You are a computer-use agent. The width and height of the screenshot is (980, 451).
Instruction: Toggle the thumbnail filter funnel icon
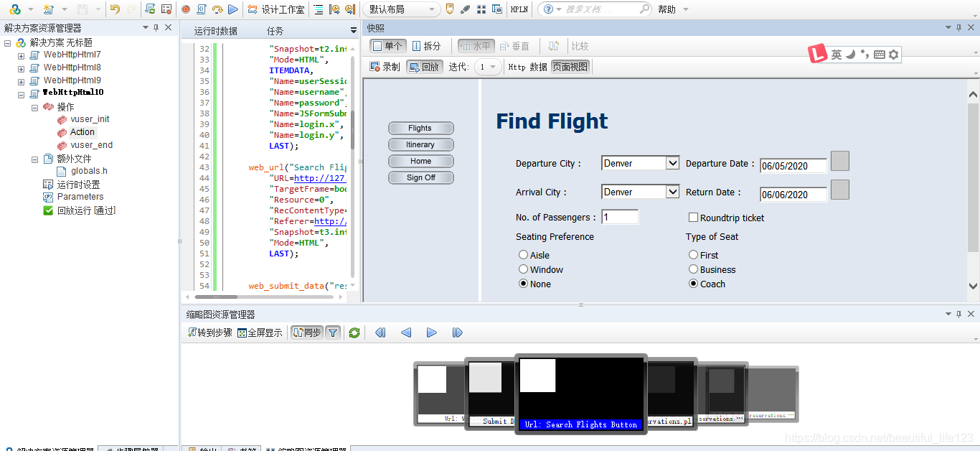333,333
